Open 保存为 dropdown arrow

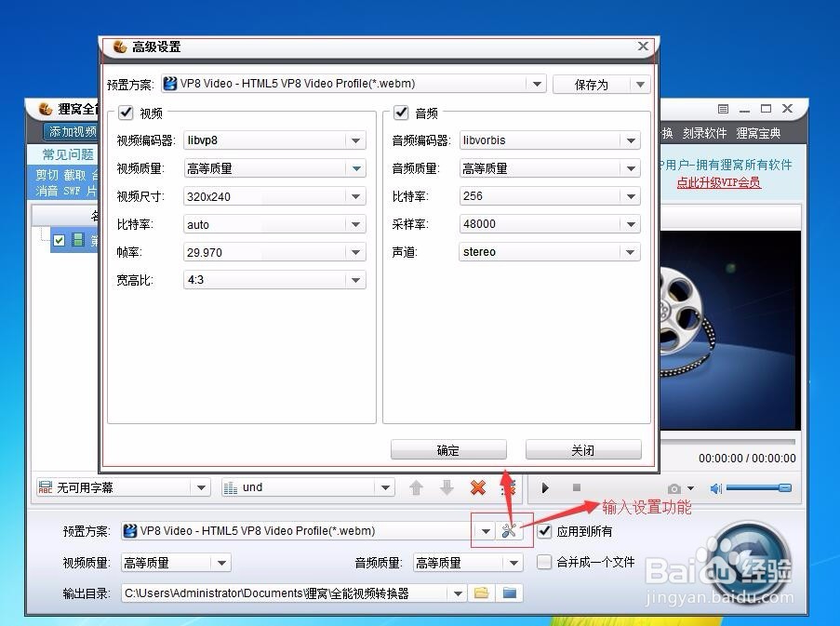pos(640,84)
